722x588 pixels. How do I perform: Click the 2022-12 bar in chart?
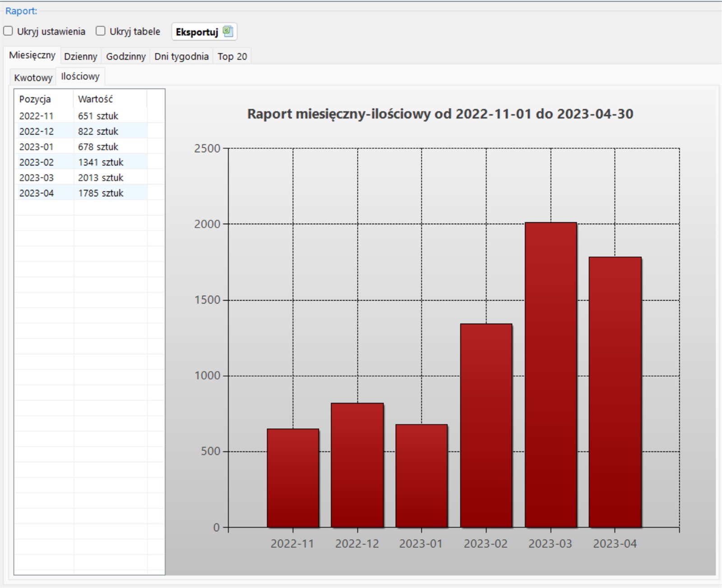coord(357,465)
